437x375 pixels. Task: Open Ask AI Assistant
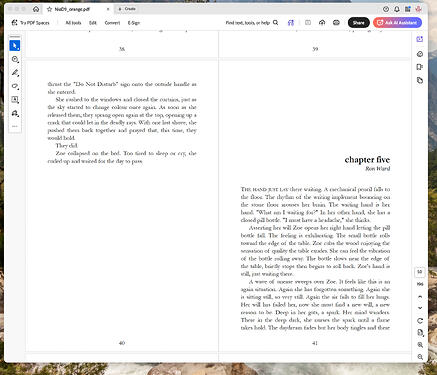click(x=397, y=23)
